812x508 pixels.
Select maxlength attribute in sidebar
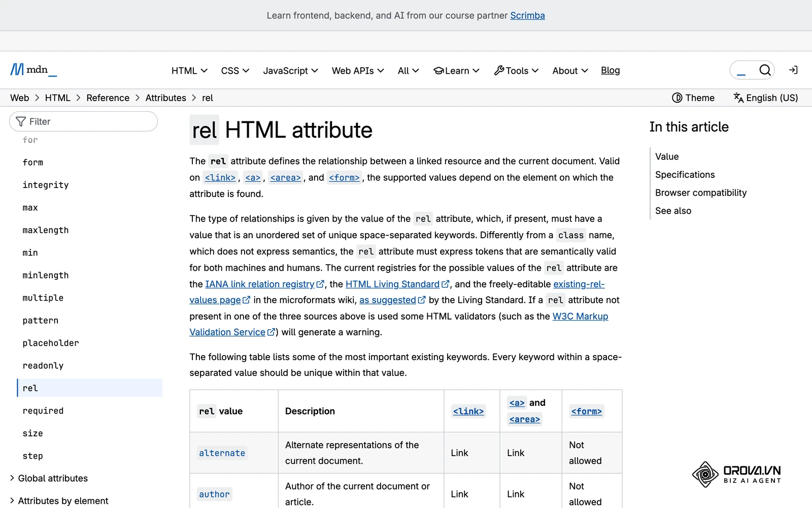45,230
